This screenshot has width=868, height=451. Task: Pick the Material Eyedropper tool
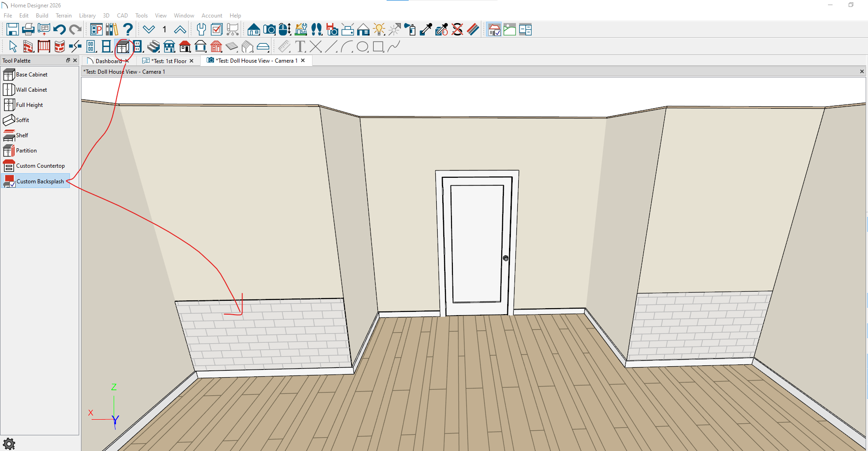(426, 29)
